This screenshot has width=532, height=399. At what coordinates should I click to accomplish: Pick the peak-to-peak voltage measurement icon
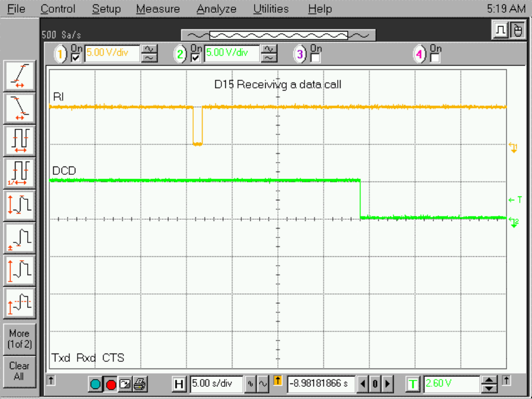[x=20, y=205]
